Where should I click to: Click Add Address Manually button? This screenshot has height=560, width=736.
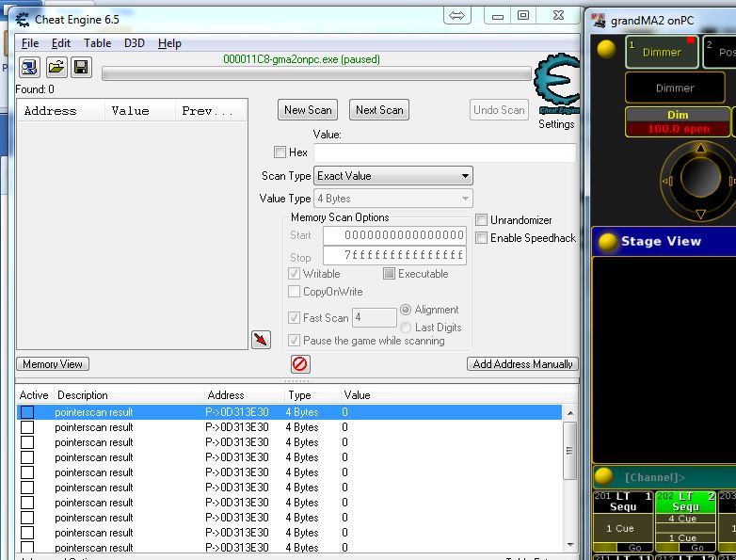(x=522, y=364)
